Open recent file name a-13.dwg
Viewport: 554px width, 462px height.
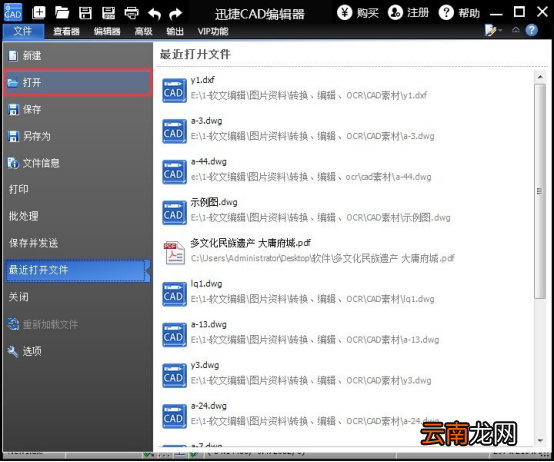(209, 325)
